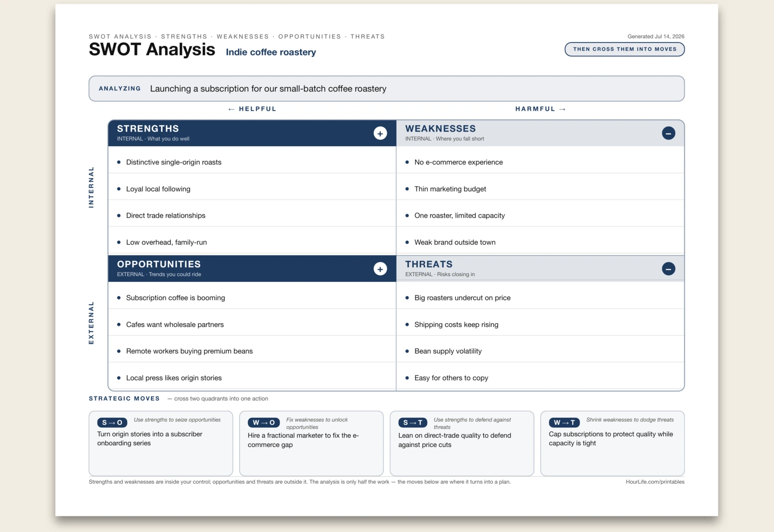Image resolution: width=774 pixels, height=532 pixels.
Task: Click 'Use strengths to defend against threats' caption
Action: 472,423
